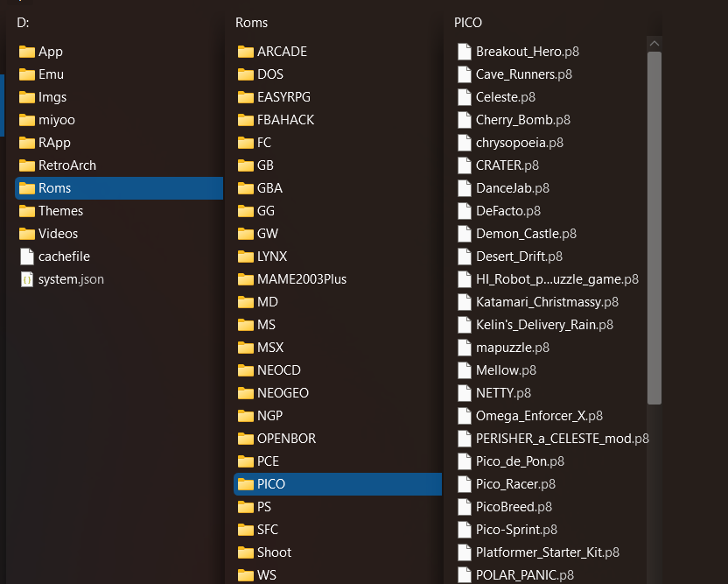Select the MAME2003Plus folder icon
Viewport: 728px width, 584px height.
click(246, 279)
